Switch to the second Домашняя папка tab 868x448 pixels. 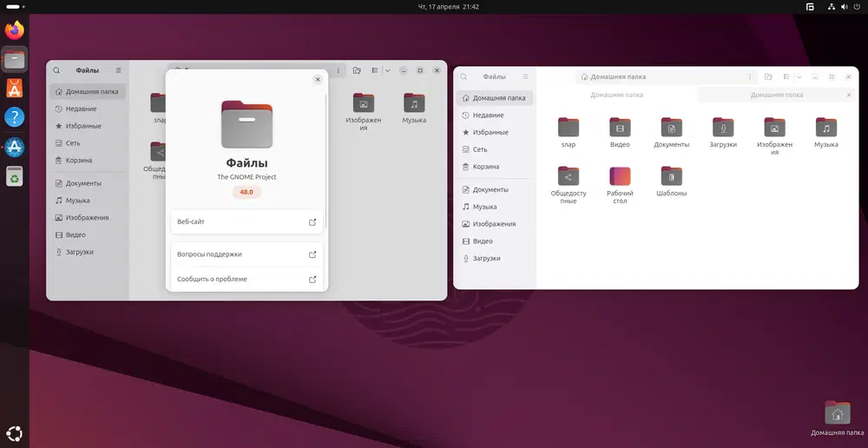(x=777, y=95)
